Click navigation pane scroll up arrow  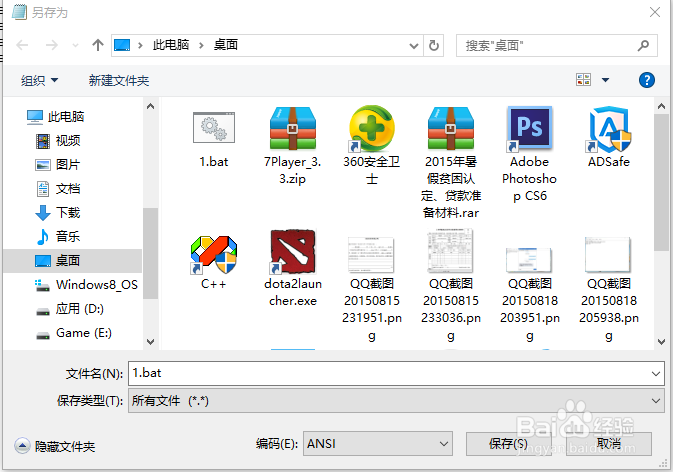point(150,106)
